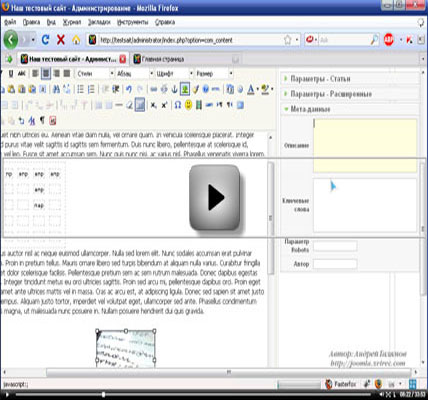Apply superscript formatting
The image size is (428, 400).
click(x=164, y=105)
